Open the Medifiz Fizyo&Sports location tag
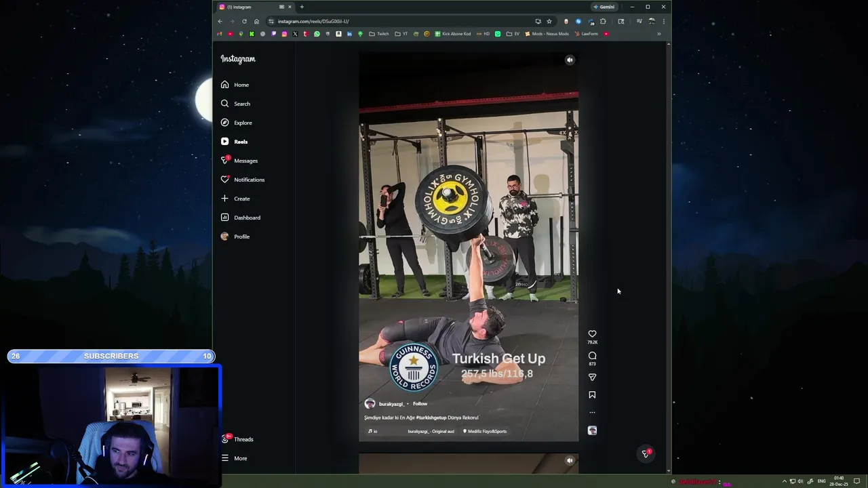This screenshot has height=488, width=868. click(485, 431)
